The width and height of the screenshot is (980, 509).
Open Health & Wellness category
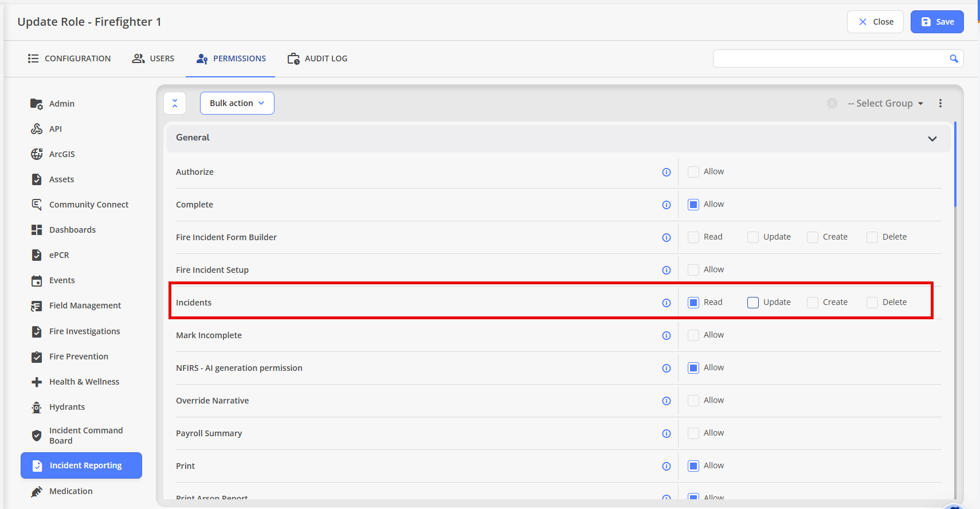coord(84,382)
